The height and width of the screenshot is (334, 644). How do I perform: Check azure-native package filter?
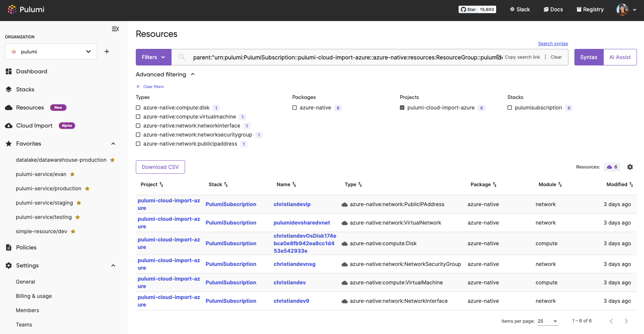[x=295, y=108]
